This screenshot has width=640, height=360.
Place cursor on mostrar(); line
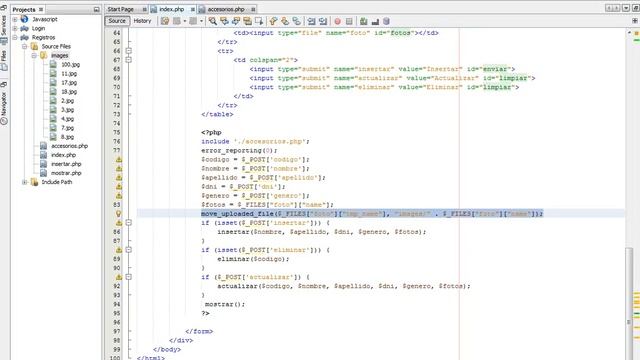pos(225,304)
